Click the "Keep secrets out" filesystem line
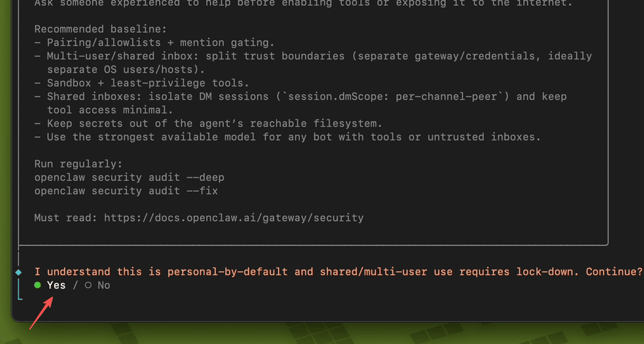Viewport: 644px width, 344px height. (215, 123)
